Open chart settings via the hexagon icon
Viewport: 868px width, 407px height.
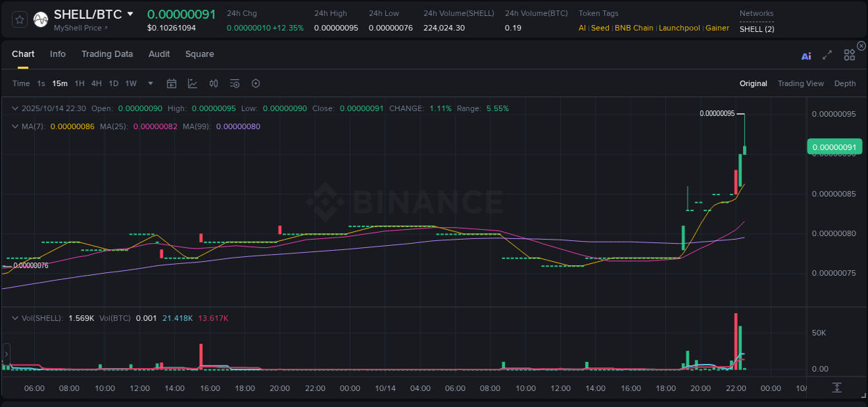pyautogui.click(x=256, y=83)
